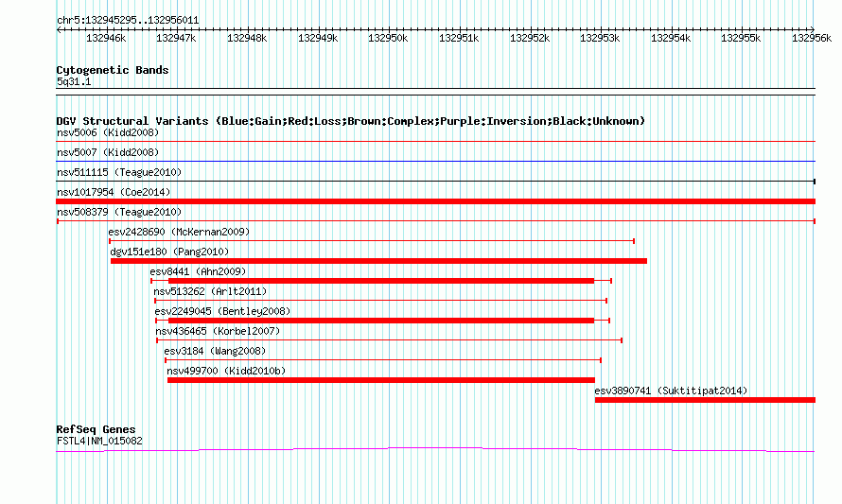Select the esv3890741 (Suktitipat2014) label
Screen dimensions: 842x504
(x=672, y=391)
